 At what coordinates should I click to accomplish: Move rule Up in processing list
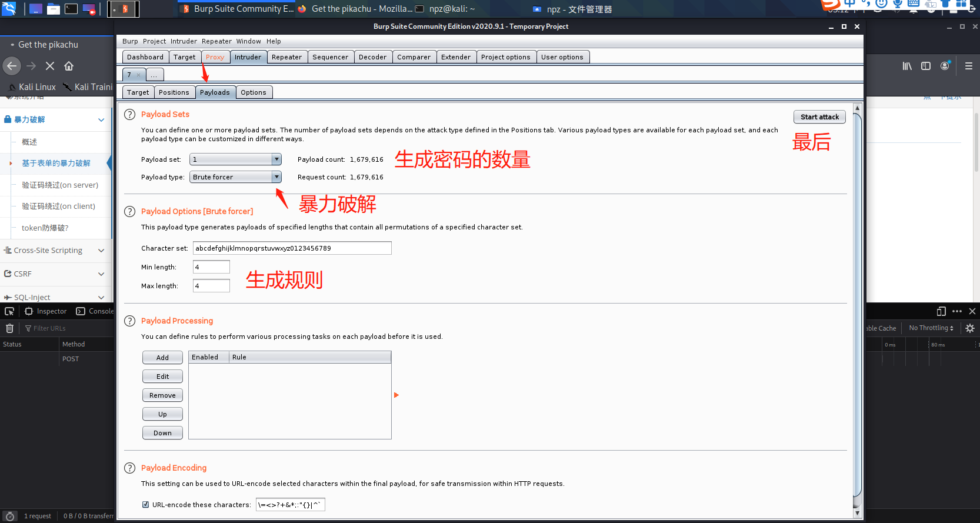click(x=162, y=414)
